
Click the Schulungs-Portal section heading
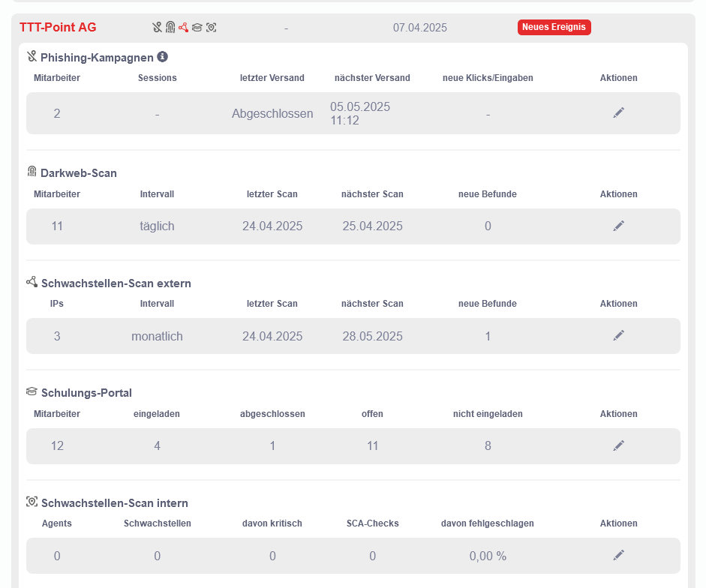coord(86,393)
